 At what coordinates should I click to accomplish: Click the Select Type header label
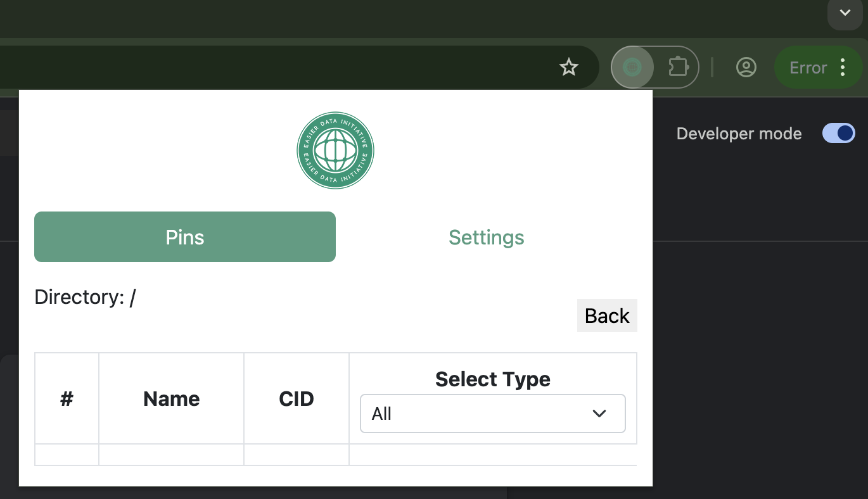pyautogui.click(x=493, y=379)
